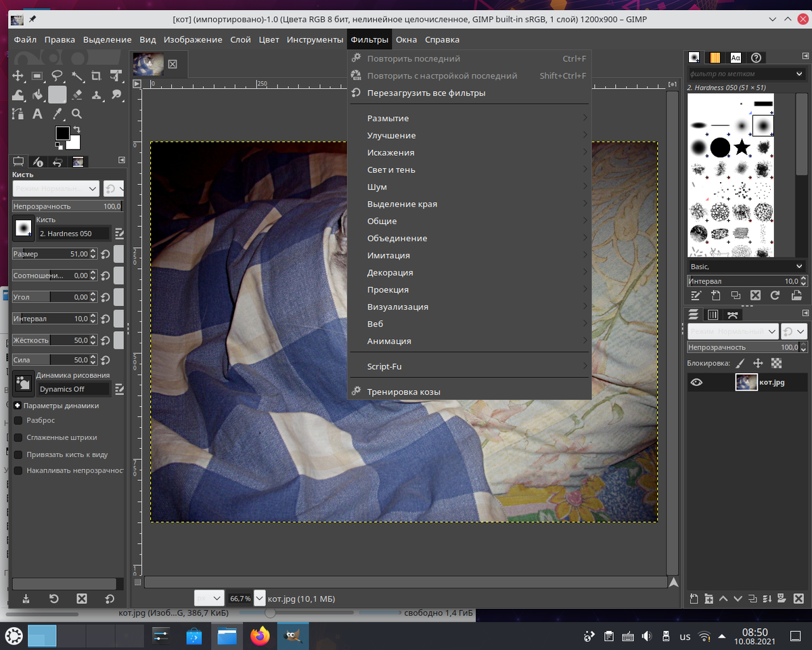Enable Накапливать непрозрачность checkbox
812x650 pixels.
coord(18,471)
